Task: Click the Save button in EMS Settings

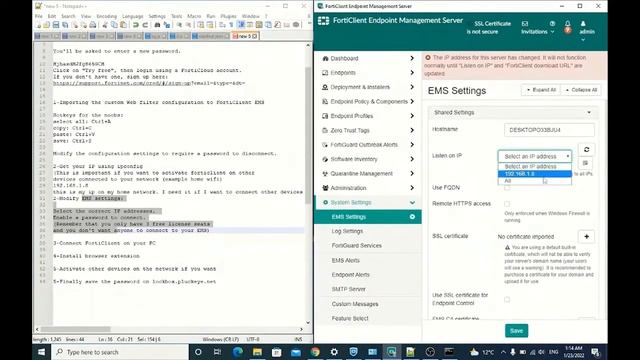Action: point(516,331)
